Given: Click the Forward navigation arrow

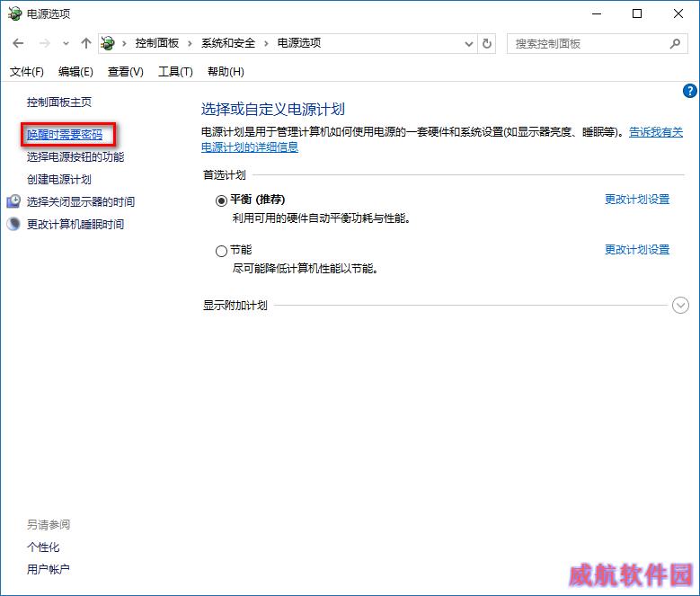Looking at the screenshot, I should click(45, 43).
